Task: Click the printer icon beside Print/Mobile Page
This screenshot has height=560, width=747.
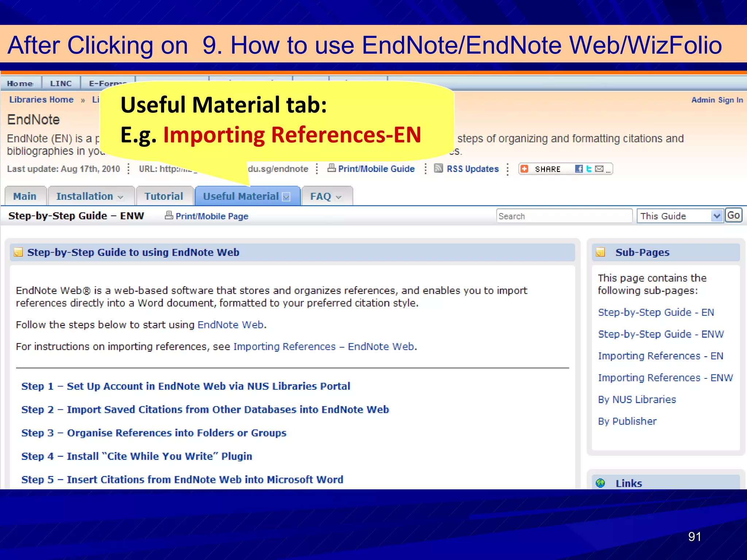Action: click(x=169, y=215)
